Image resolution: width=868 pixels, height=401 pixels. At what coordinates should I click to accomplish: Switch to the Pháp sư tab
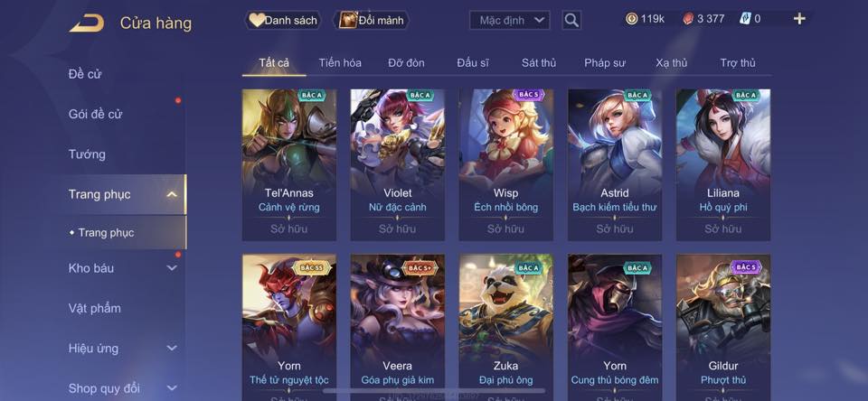click(x=605, y=63)
